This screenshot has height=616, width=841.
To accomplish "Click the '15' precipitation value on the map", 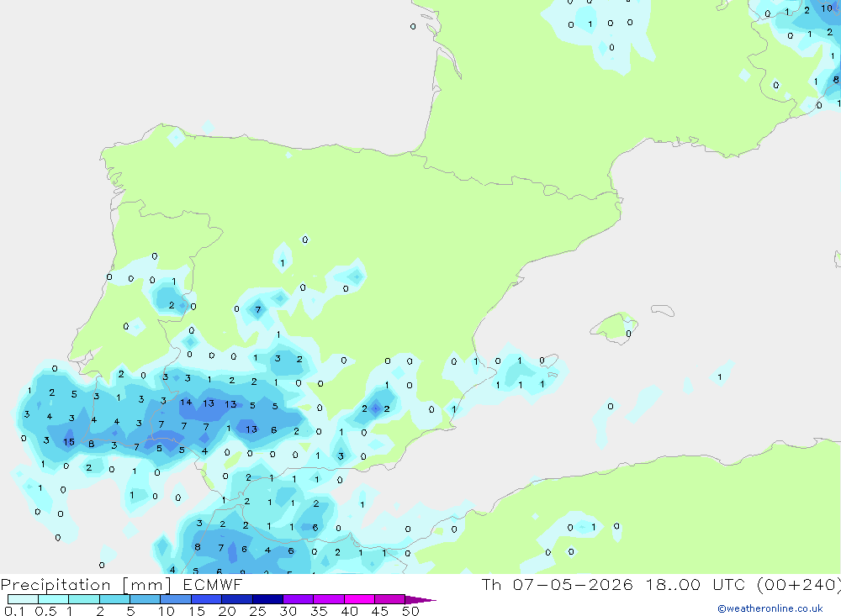I will (x=69, y=442).
